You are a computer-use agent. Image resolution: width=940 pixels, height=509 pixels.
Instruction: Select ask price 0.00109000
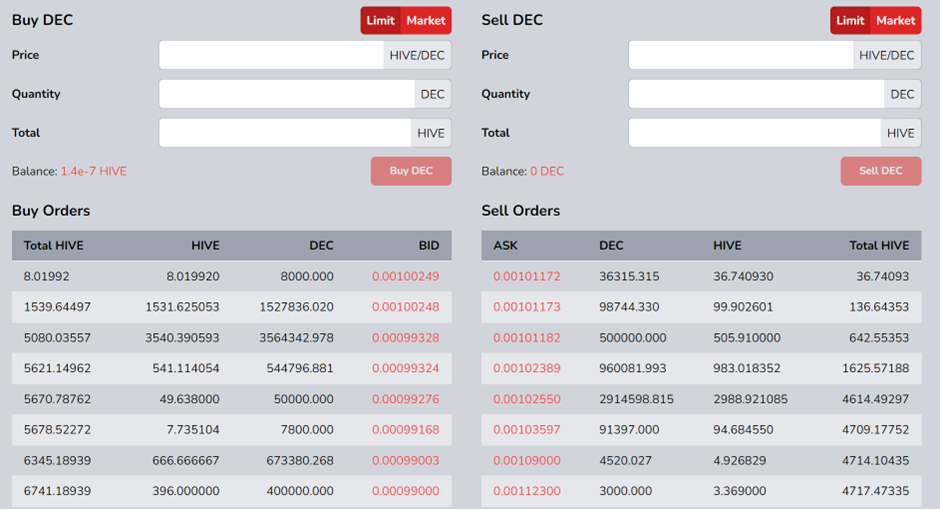pyautogui.click(x=527, y=460)
